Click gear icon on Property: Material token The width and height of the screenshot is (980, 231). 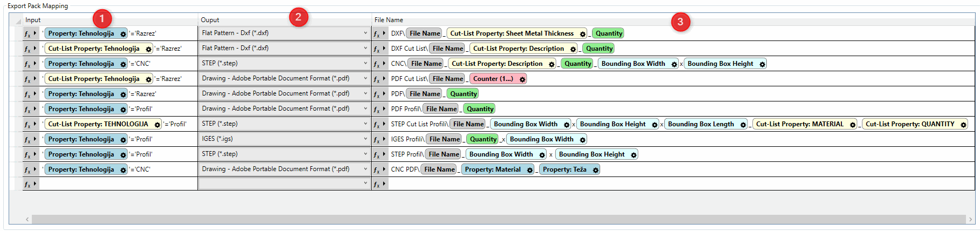pos(529,170)
